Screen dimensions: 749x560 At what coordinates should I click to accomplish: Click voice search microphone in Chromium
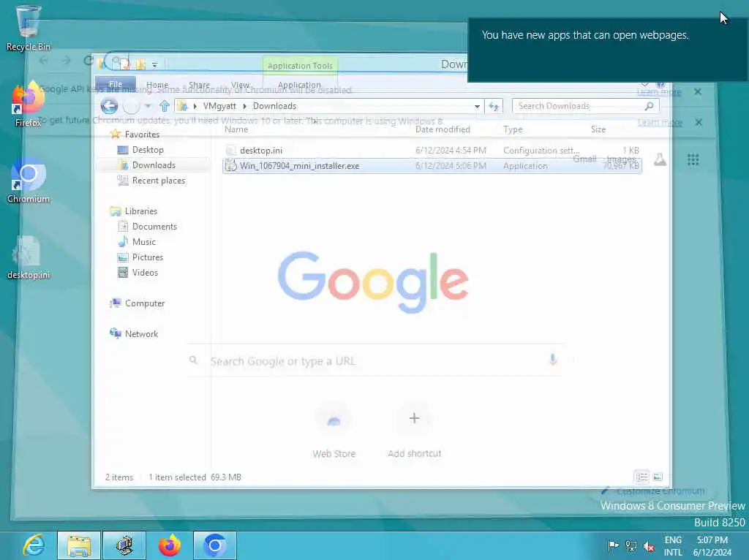553,359
